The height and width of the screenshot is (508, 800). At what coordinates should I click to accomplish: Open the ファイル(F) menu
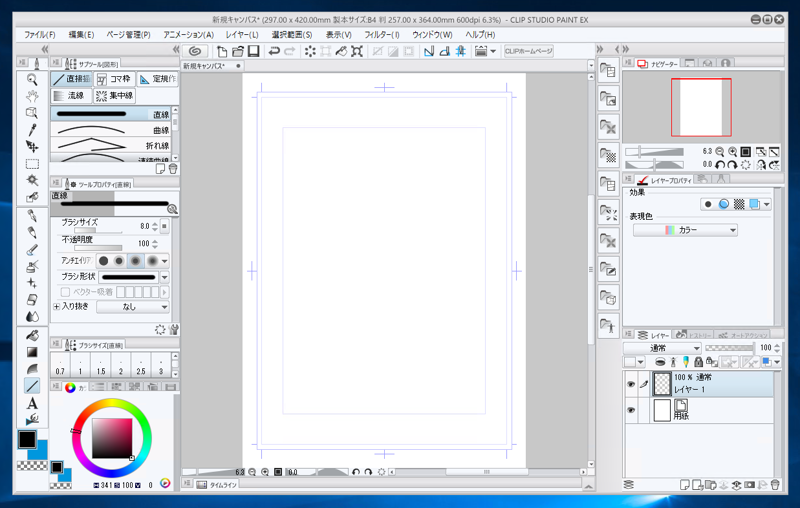pyautogui.click(x=40, y=35)
